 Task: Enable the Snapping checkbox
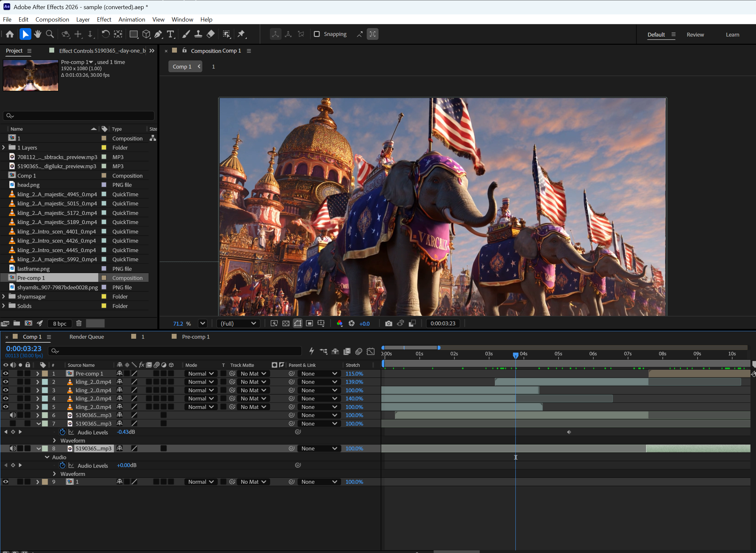317,34
